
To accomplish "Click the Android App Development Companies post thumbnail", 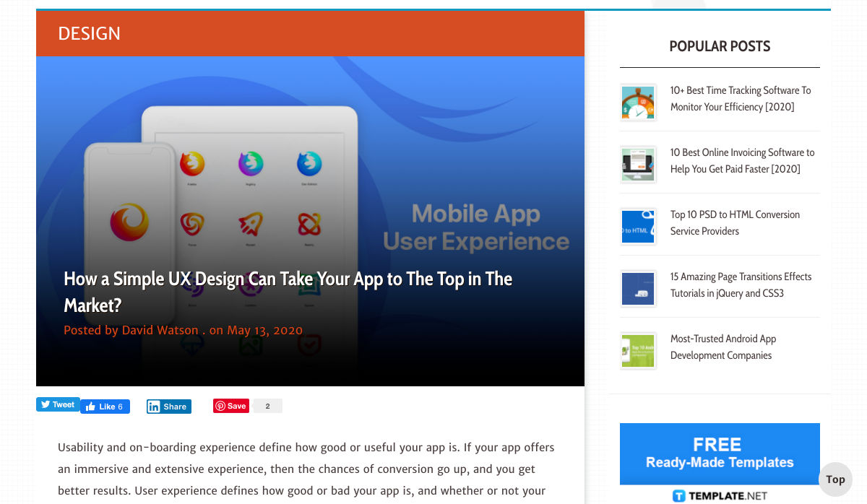I will (x=638, y=350).
